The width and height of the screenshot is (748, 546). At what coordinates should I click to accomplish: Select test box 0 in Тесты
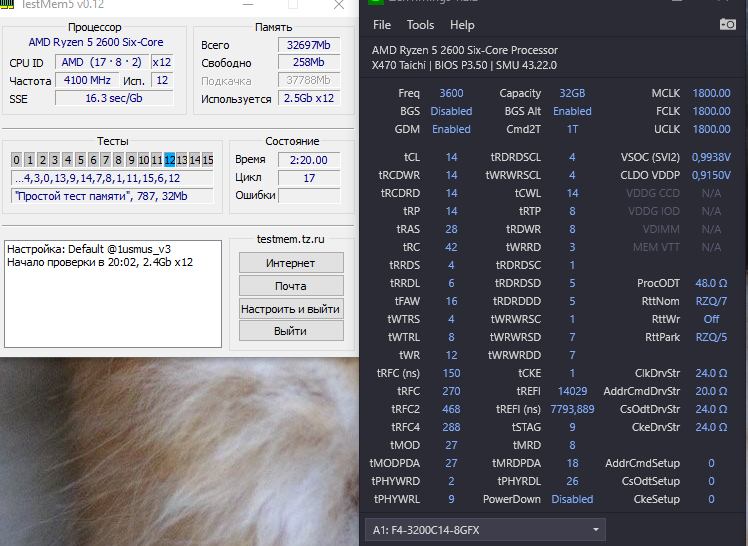tap(16, 160)
